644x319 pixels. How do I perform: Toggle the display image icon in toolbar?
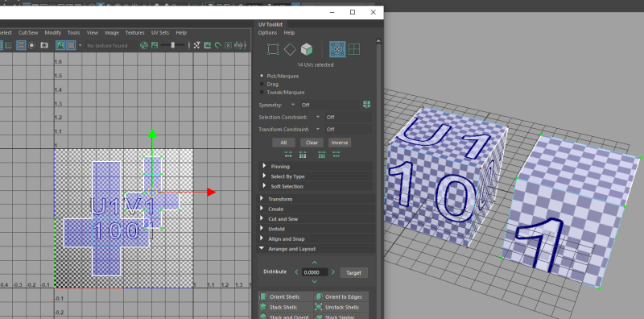60,45
